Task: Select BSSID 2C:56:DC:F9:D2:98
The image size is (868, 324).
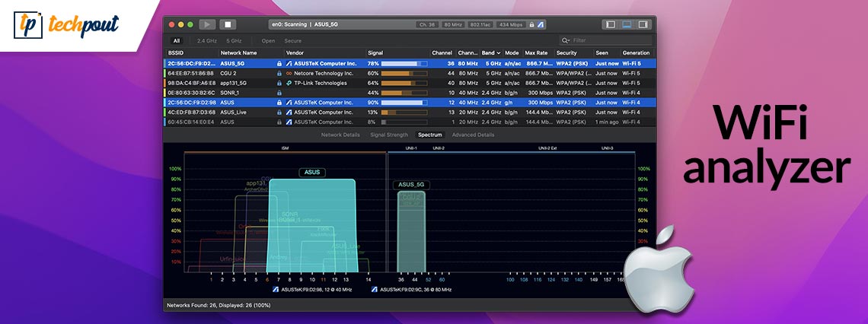Action: pyautogui.click(x=191, y=102)
